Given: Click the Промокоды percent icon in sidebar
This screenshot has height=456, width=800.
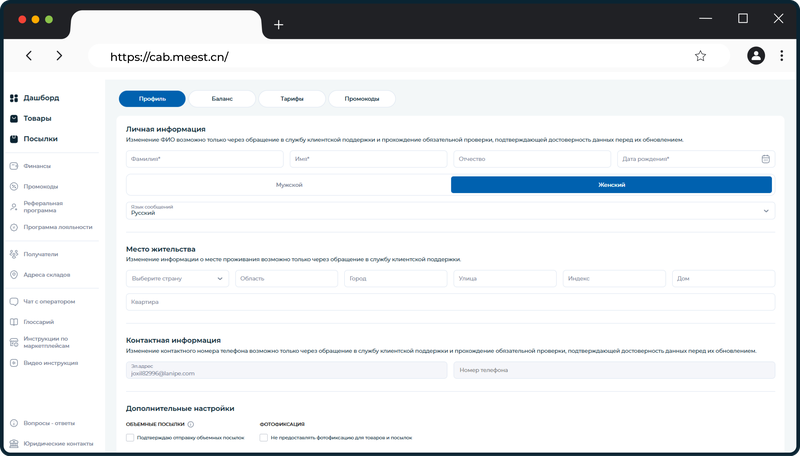Looking at the screenshot, I should point(14,186).
